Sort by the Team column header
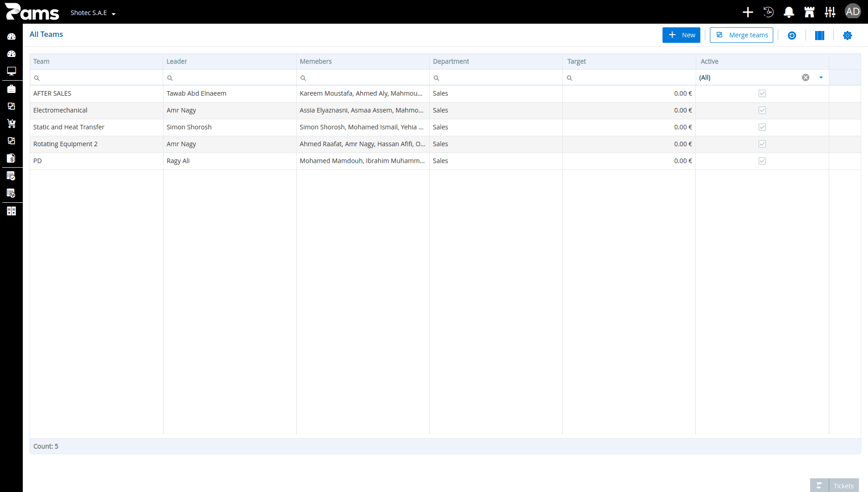Viewport: 868px width, 492px height. (x=96, y=61)
